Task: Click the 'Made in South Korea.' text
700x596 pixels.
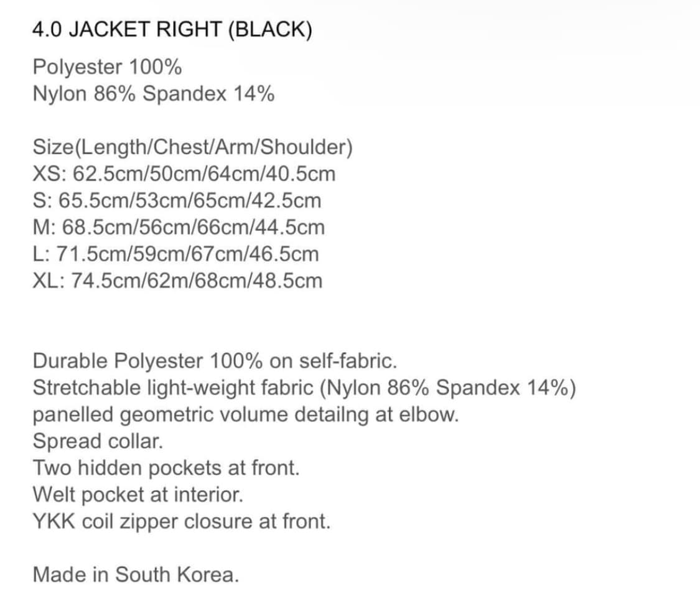Action: tap(136, 574)
